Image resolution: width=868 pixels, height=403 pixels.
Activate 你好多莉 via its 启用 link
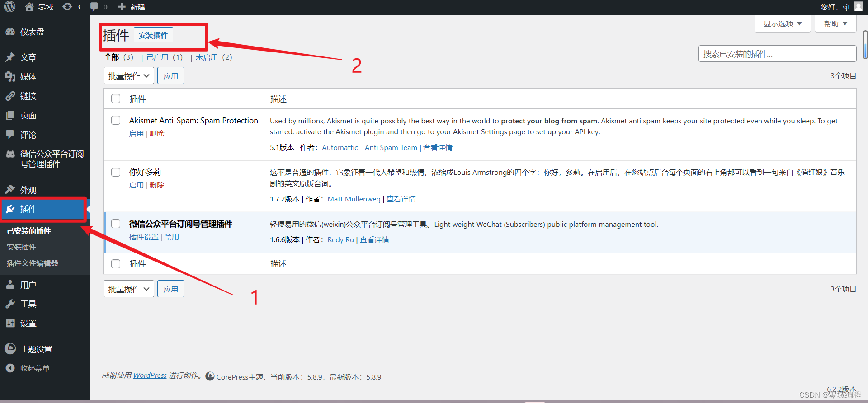click(x=137, y=185)
